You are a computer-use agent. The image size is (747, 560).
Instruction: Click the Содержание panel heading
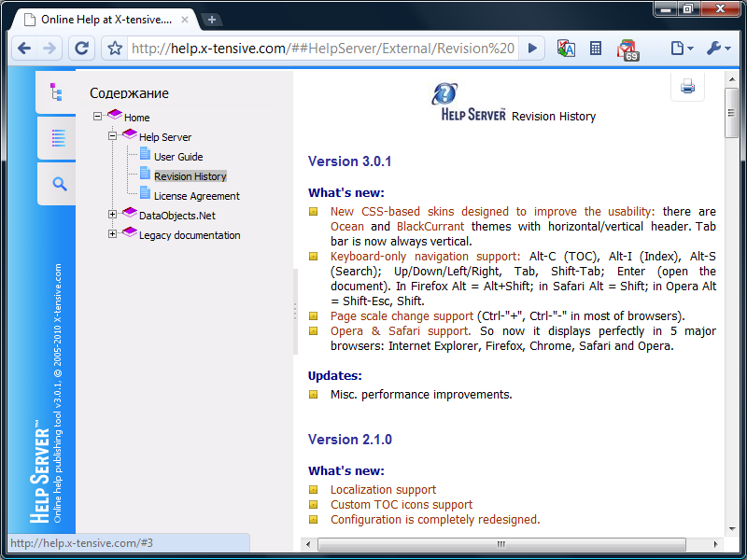click(129, 93)
